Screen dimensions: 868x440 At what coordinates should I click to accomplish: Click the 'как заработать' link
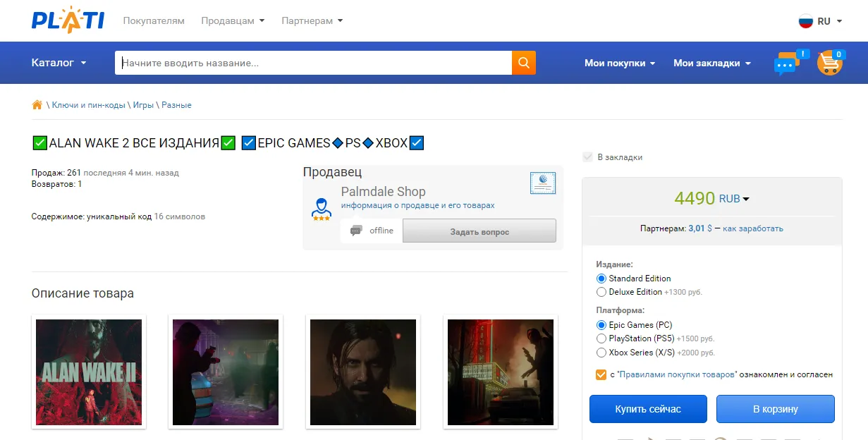point(753,228)
